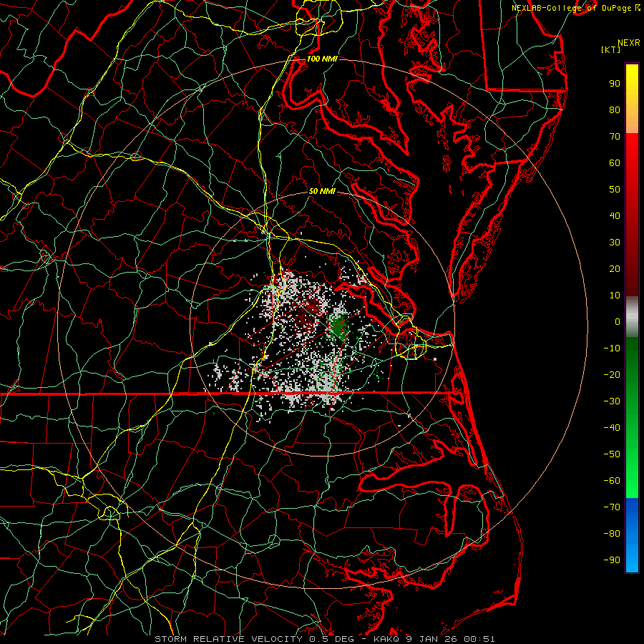Click the -90 value on the velocity scale
This screenshot has height=644, width=644.
click(612, 560)
